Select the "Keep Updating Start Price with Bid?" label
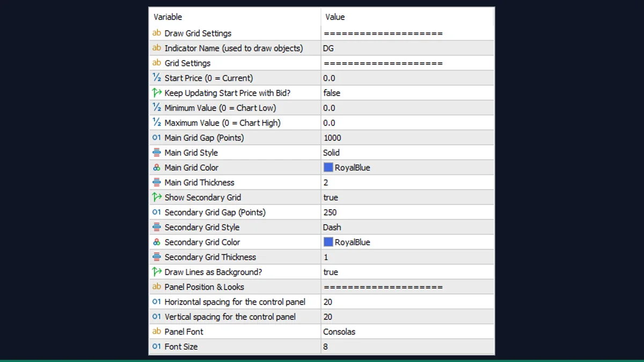This screenshot has width=644, height=362. [228, 93]
